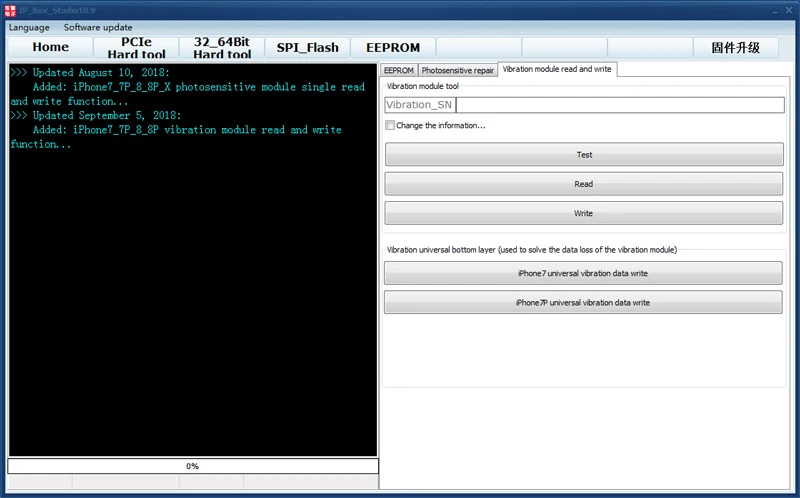Image resolution: width=800 pixels, height=498 pixels.
Task: Go to the Home section
Action: click(x=51, y=47)
